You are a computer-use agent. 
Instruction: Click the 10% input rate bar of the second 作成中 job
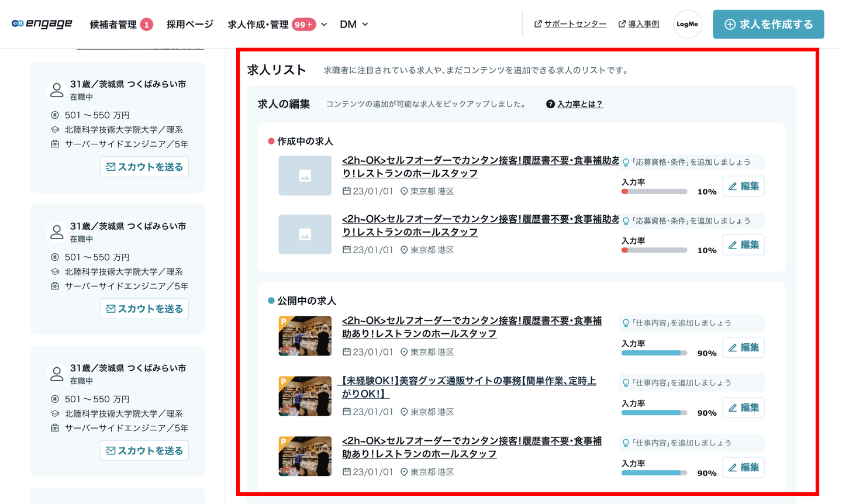(x=654, y=250)
